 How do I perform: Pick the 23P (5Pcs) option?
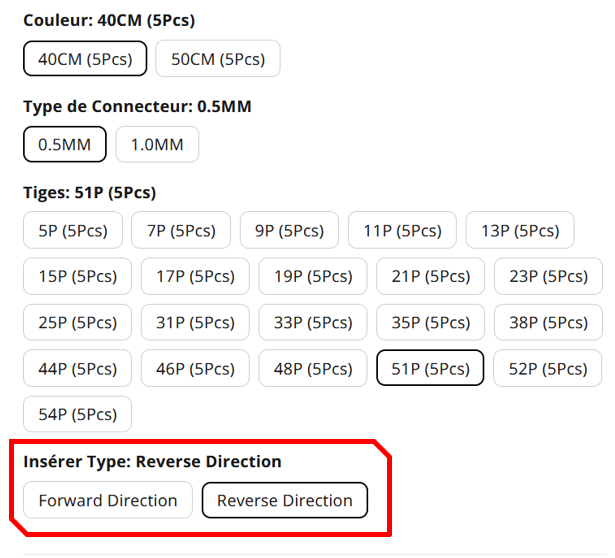click(x=548, y=276)
